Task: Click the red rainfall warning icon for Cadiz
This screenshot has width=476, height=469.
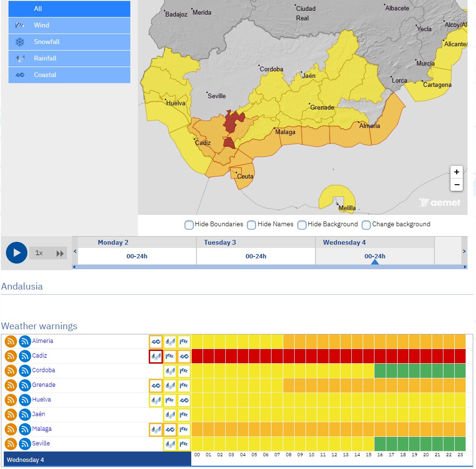Action: point(156,356)
